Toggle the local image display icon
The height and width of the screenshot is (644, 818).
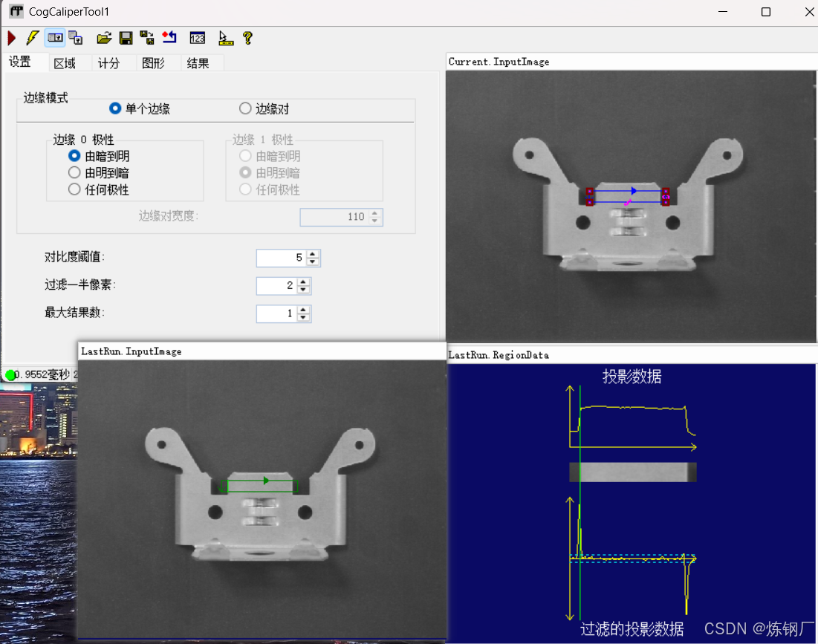[55, 38]
